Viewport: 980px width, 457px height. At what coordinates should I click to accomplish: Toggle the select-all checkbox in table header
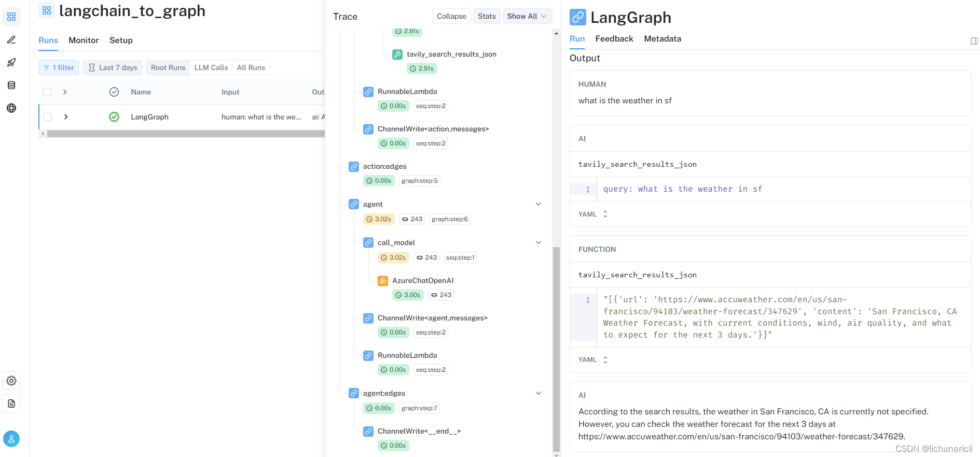(x=47, y=92)
